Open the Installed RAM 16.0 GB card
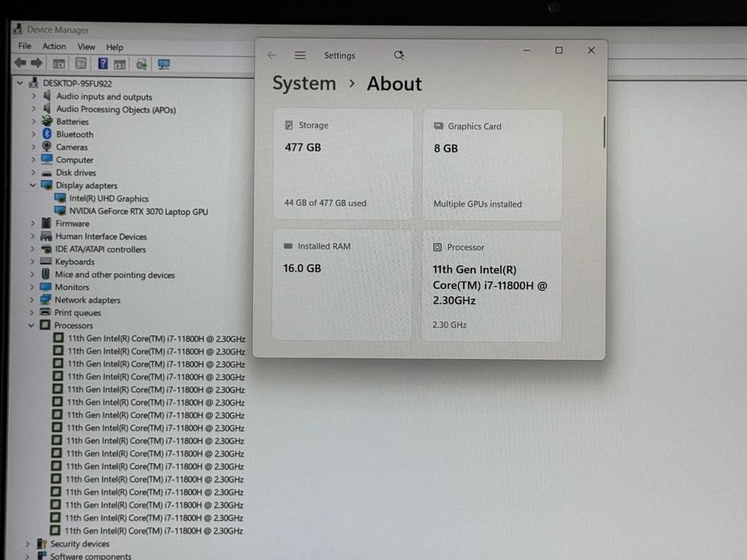 (x=342, y=285)
